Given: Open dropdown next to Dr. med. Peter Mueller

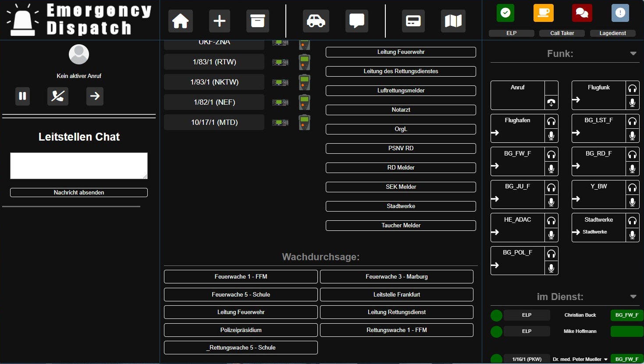Looking at the screenshot, I should 606,359.
